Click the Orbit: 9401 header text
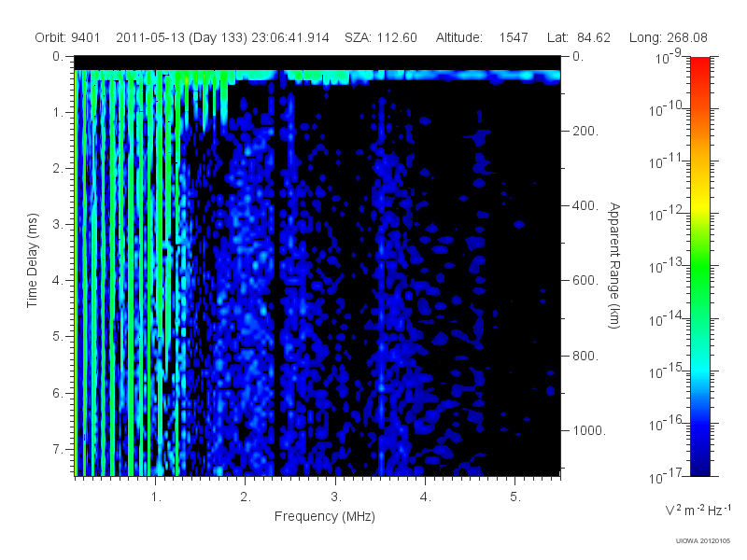747x560 pixels. coord(67,37)
